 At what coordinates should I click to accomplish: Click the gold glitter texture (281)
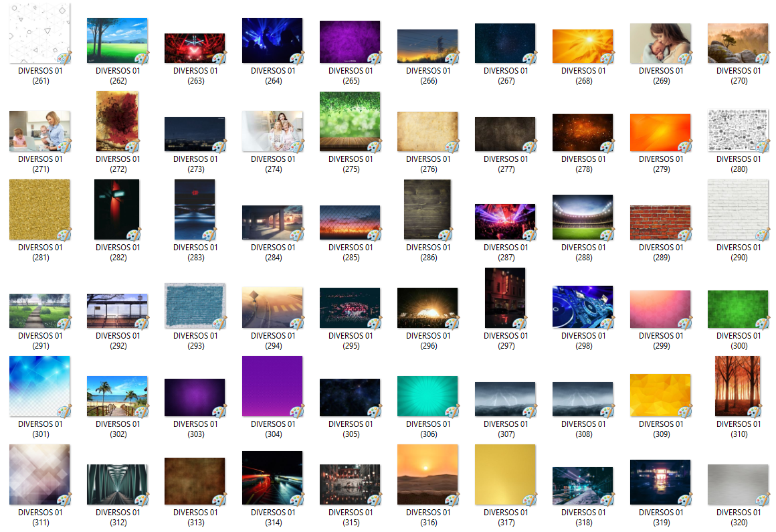(x=39, y=209)
